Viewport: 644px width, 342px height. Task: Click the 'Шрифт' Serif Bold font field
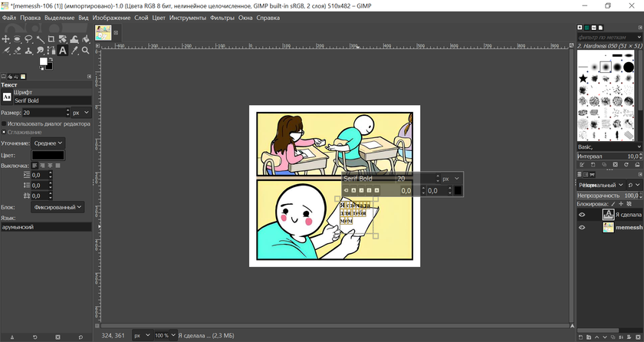(53, 100)
